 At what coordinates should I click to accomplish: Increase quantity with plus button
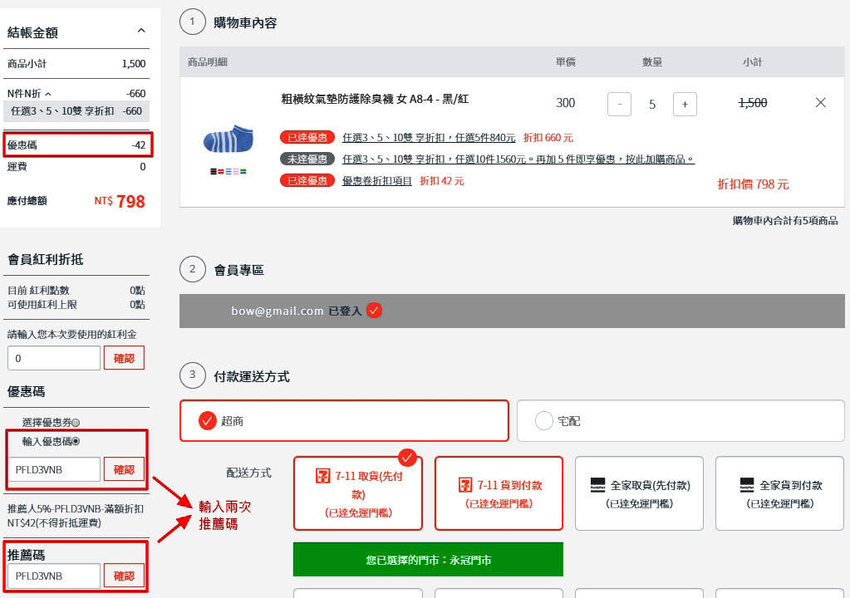(685, 104)
